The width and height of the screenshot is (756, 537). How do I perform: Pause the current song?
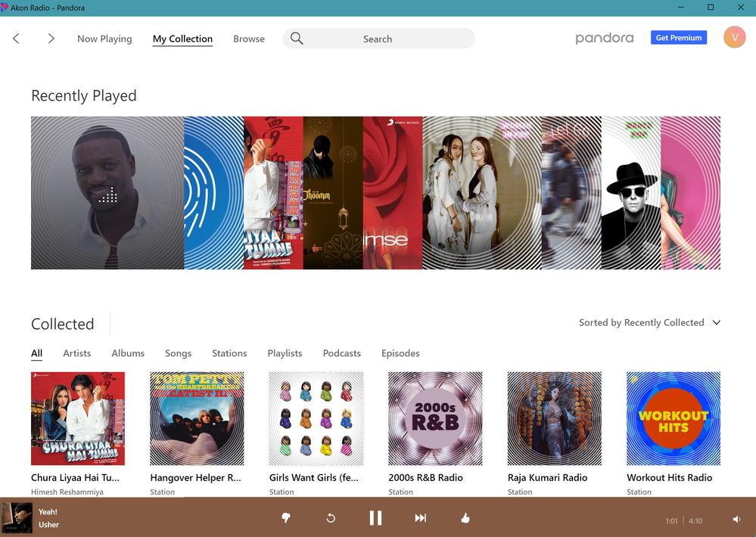tap(375, 518)
